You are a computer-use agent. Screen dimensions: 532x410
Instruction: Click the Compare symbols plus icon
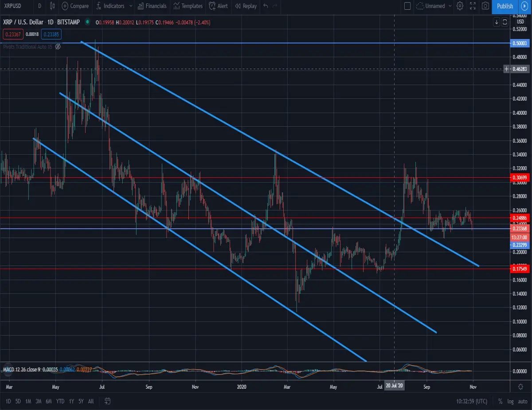click(x=65, y=6)
